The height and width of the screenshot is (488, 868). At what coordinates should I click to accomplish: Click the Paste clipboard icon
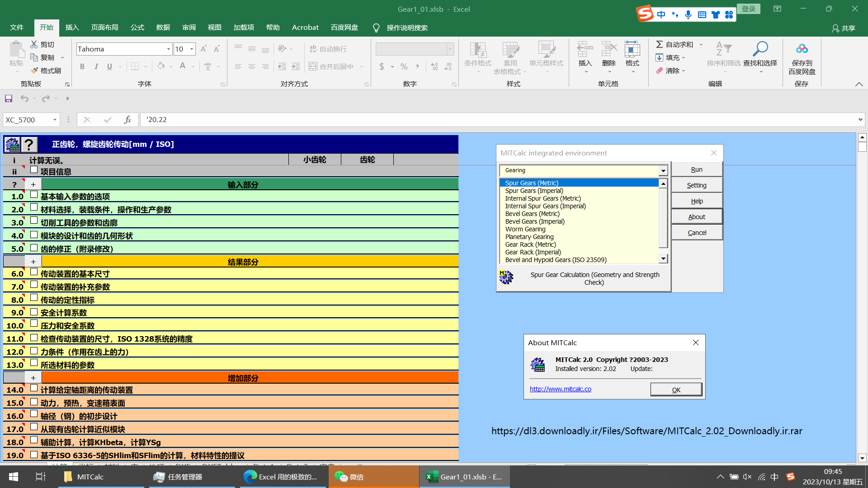[16, 50]
